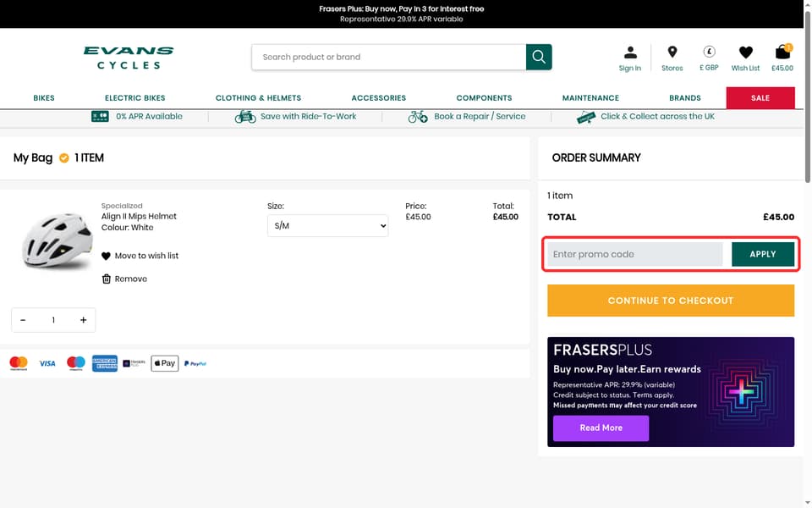Click the Maestro payment logo
Image resolution: width=812 pixels, height=508 pixels.
[76, 363]
